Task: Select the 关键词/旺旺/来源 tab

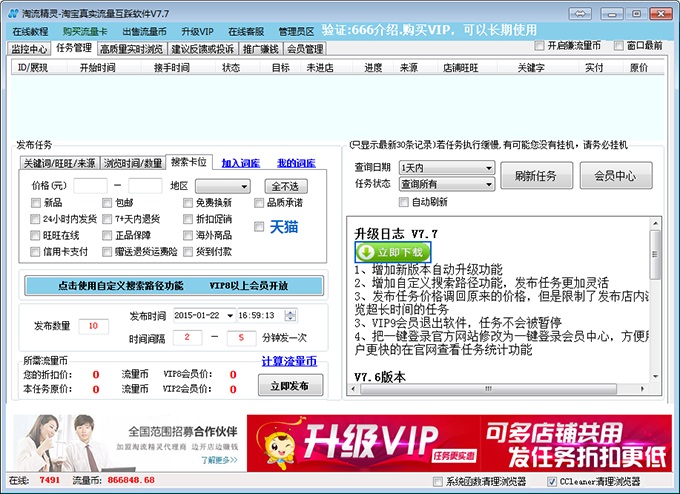Action: pyautogui.click(x=59, y=163)
